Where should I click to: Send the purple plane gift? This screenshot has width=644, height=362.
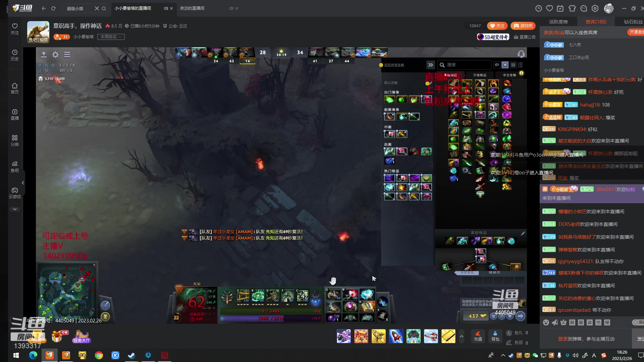tap(343, 336)
